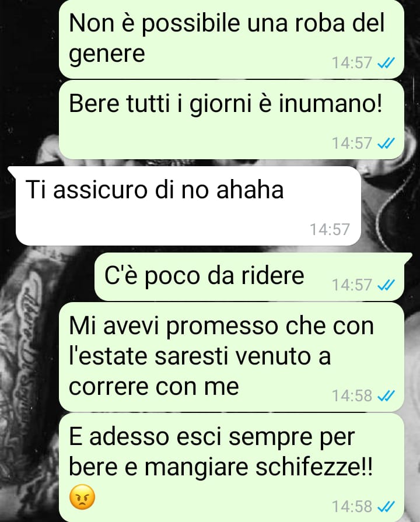Image resolution: width=420 pixels, height=522 pixels.
Task: Tap read ticks on "Non è possibile" message
Action: (386, 62)
